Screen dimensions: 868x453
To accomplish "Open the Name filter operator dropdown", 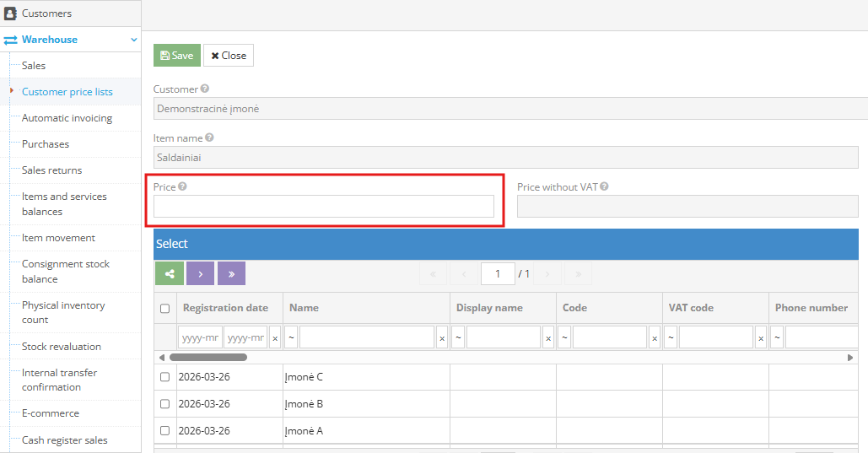I will click(x=291, y=338).
